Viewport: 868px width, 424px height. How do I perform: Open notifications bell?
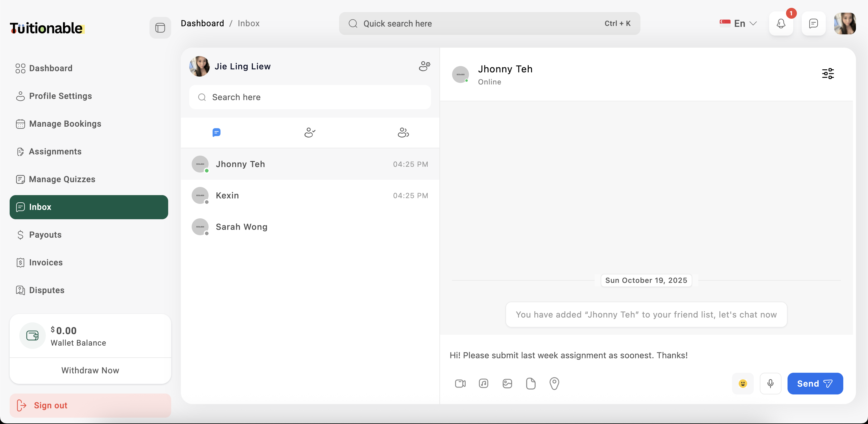point(781,24)
